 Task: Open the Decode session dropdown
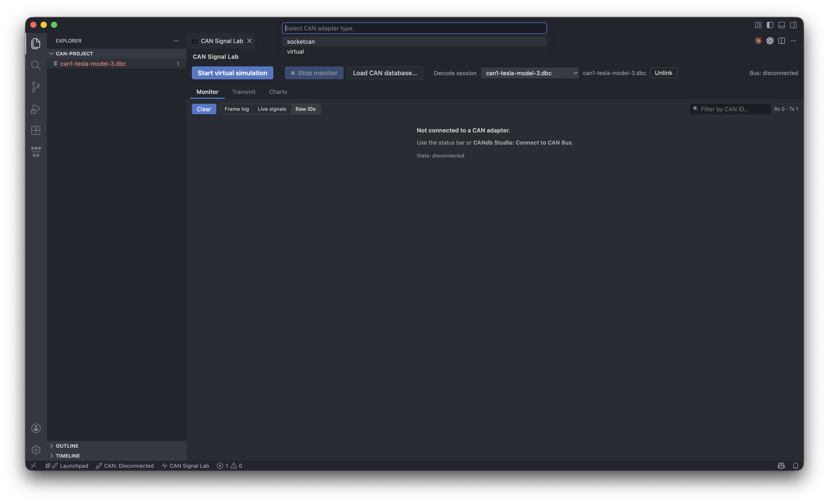pyautogui.click(x=529, y=73)
